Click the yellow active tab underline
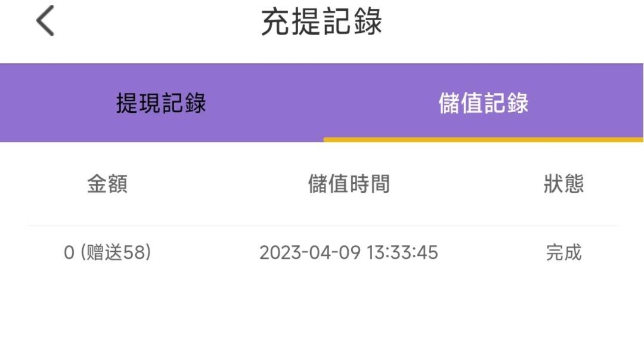This screenshot has width=644, height=364. [x=483, y=140]
